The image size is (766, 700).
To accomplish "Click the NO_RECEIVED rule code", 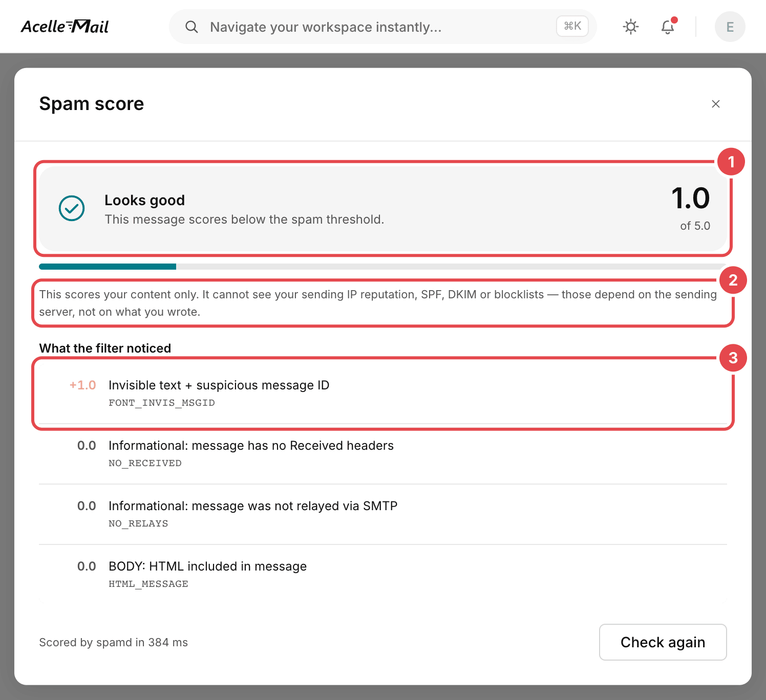I will [x=145, y=463].
